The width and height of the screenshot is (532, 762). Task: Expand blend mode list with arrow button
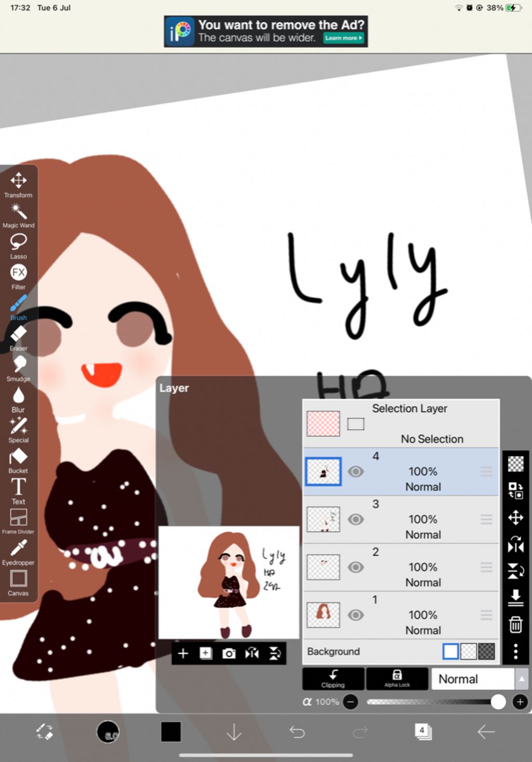[522, 679]
